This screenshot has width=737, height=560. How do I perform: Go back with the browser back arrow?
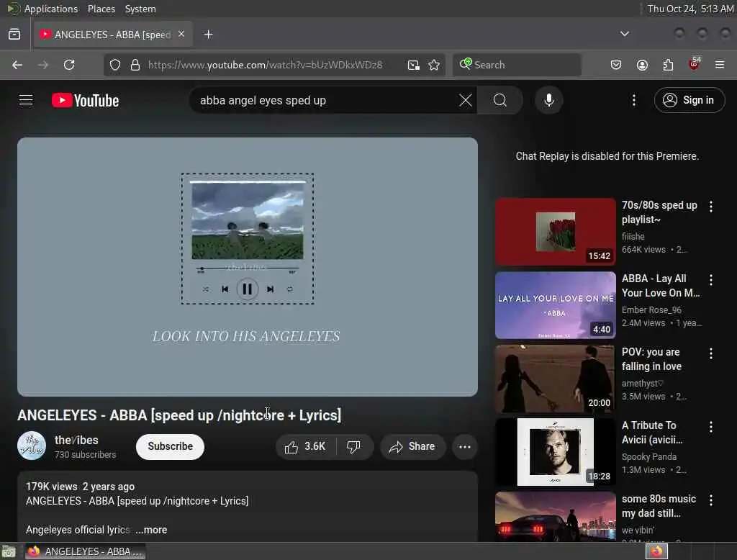17,65
